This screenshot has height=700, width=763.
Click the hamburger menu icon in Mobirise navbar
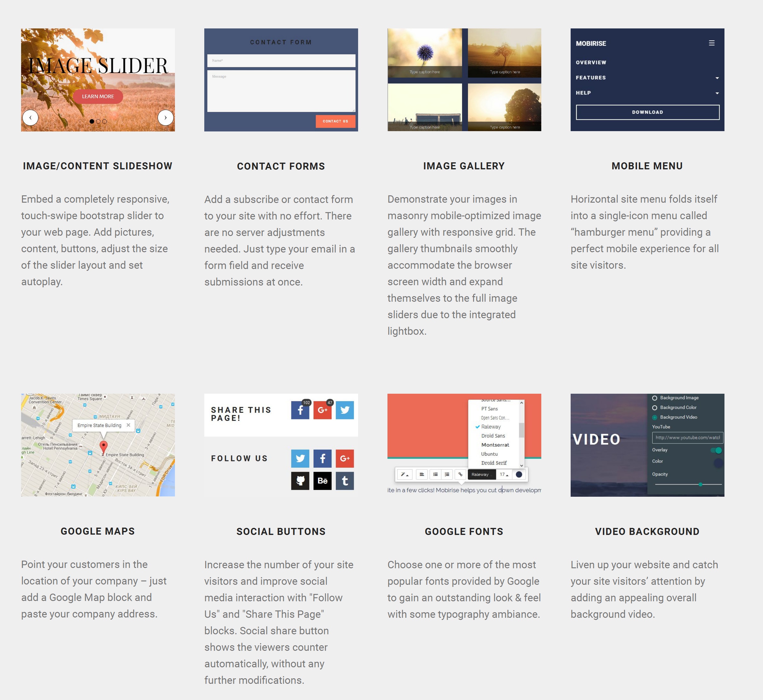pos(712,42)
